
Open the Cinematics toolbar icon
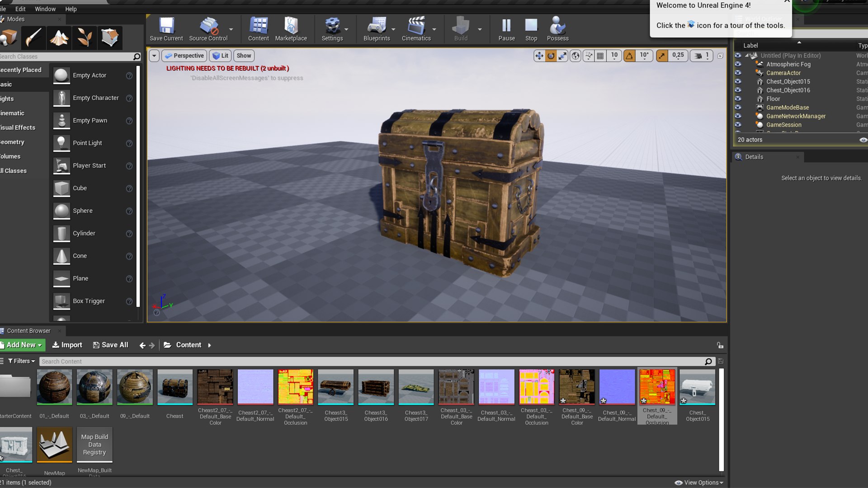(x=416, y=29)
